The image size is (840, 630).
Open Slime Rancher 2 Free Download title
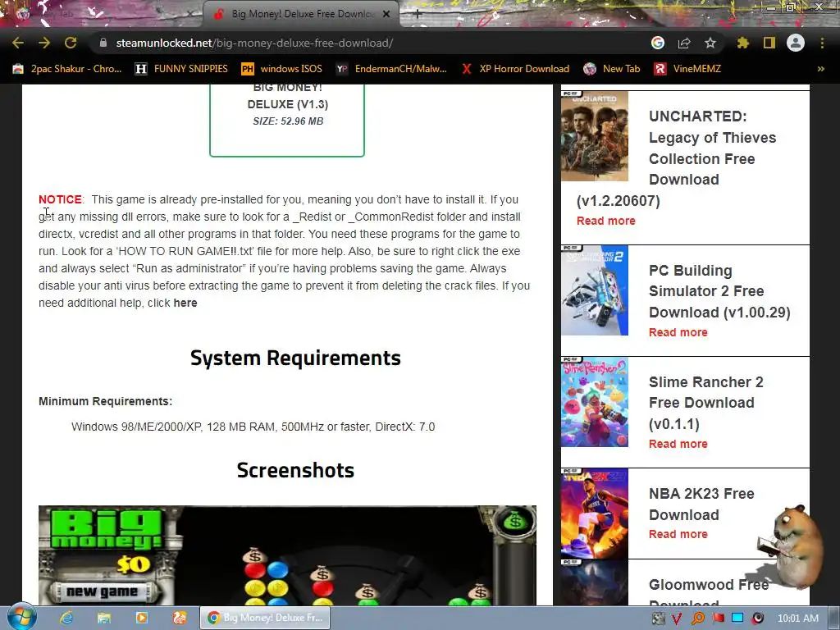point(706,402)
